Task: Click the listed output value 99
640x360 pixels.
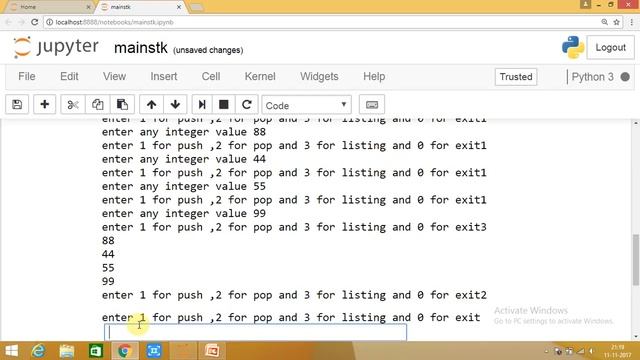Action: (x=108, y=281)
